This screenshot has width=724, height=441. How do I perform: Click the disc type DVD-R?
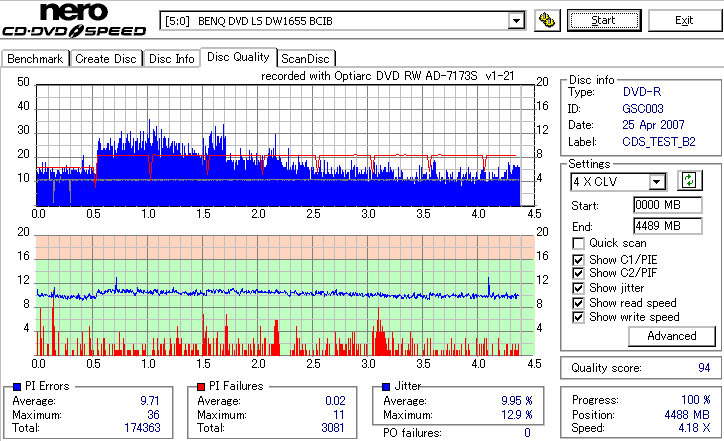pos(642,92)
